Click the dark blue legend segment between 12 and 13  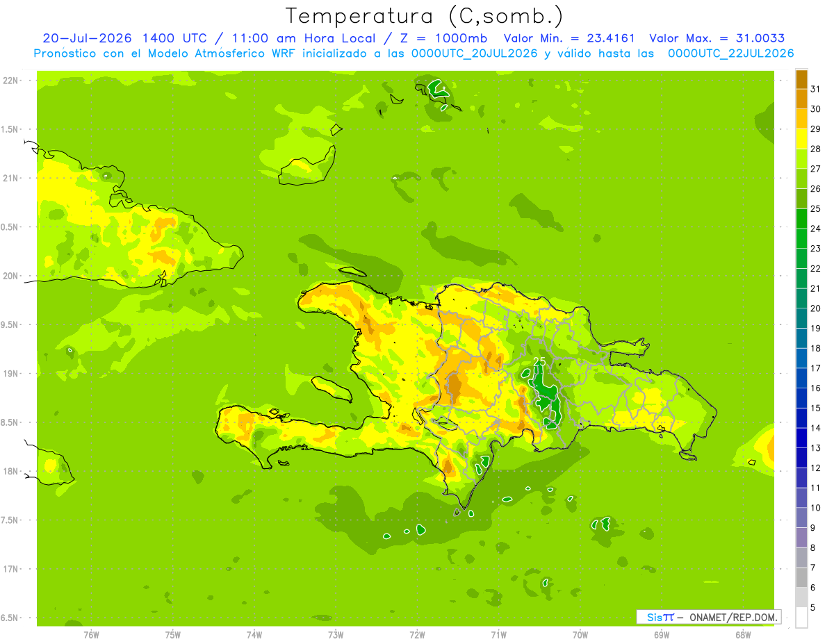click(x=801, y=458)
